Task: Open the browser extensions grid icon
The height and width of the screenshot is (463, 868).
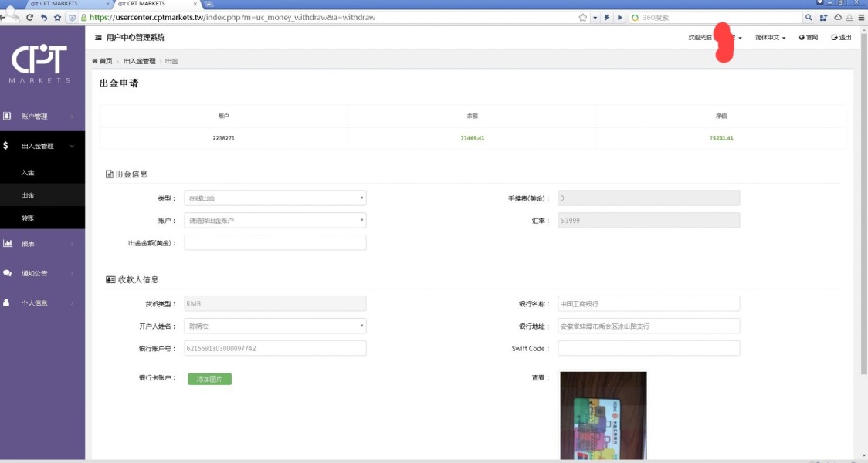Action: [824, 18]
